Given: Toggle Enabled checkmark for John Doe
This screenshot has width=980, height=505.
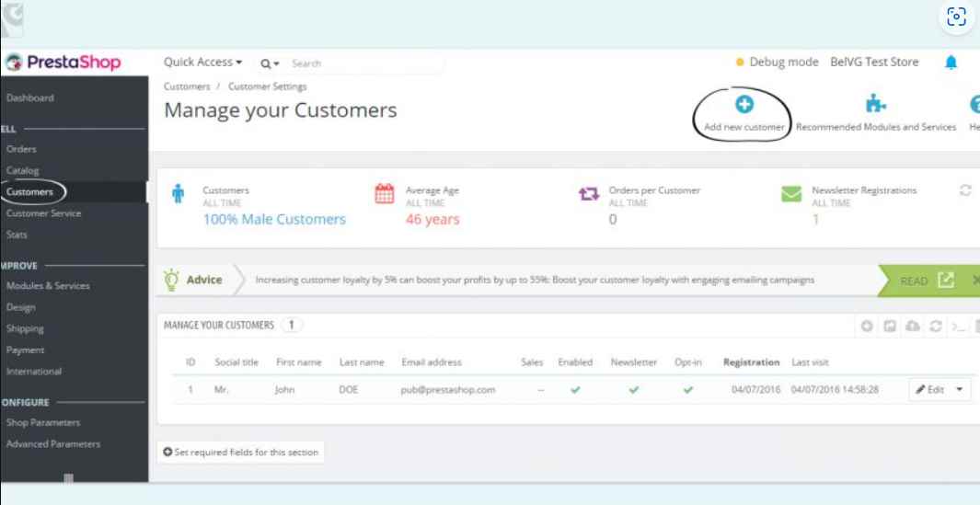Looking at the screenshot, I should pyautogui.click(x=576, y=389).
